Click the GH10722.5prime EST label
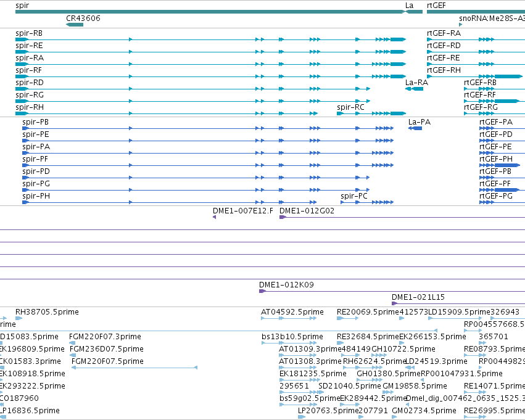This screenshot has width=525, height=420. [x=403, y=349]
